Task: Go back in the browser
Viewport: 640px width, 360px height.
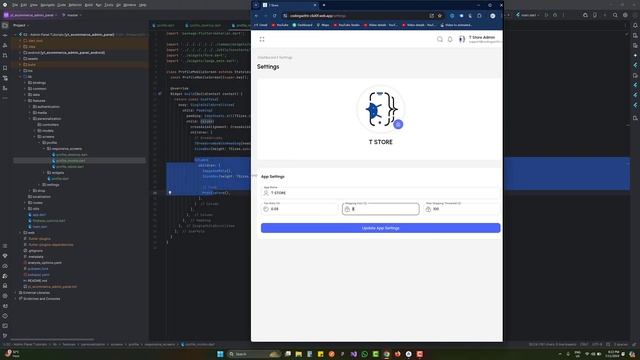Action: 257,16
